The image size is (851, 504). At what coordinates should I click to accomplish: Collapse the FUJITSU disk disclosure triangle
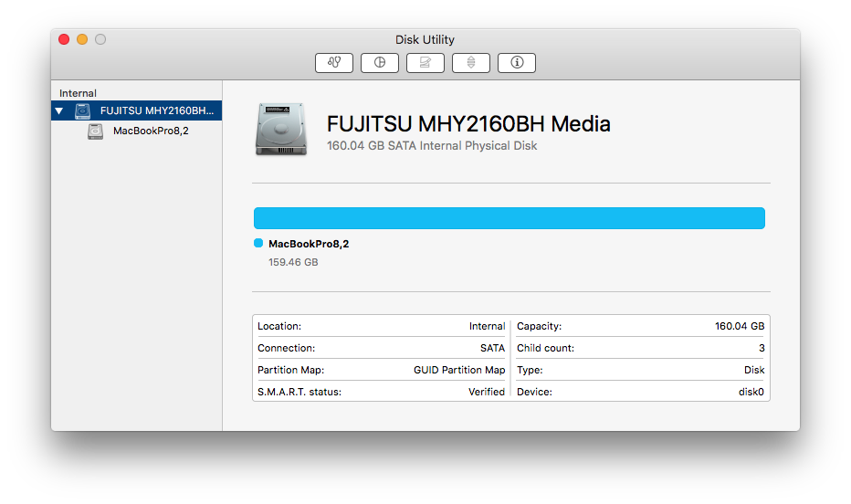59,110
